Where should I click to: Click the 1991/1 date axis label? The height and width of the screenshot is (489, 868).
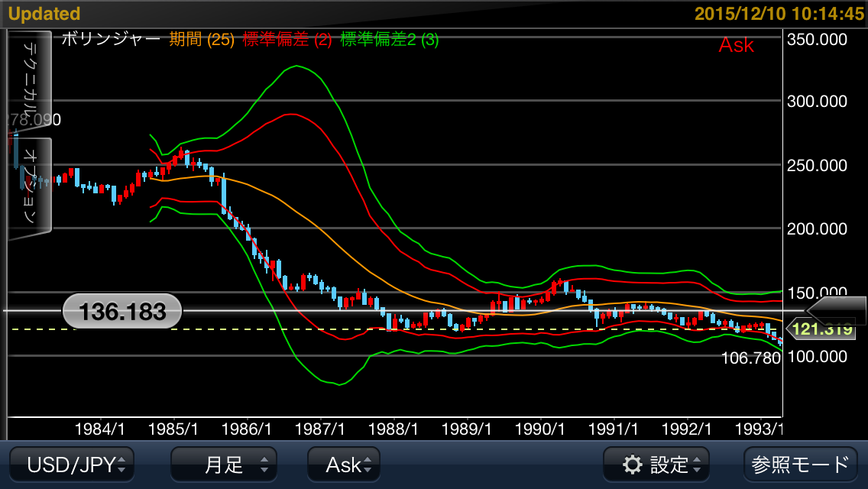click(614, 429)
